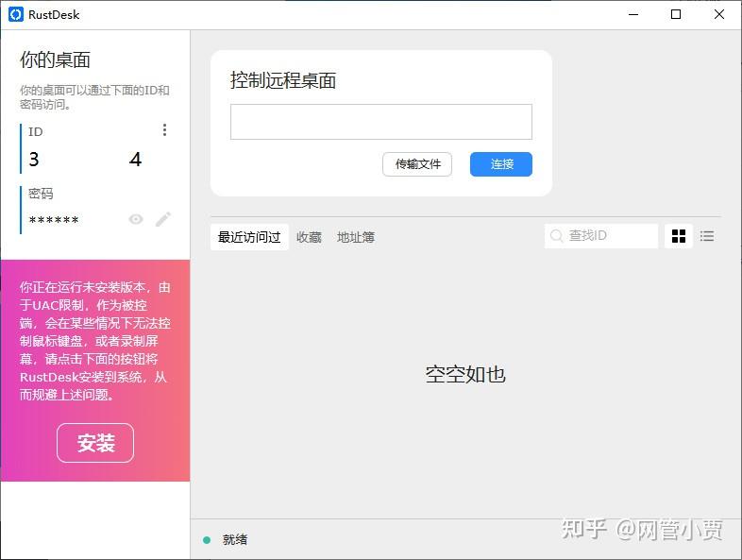Click the 安装 install button
742x560 pixels.
[95, 443]
